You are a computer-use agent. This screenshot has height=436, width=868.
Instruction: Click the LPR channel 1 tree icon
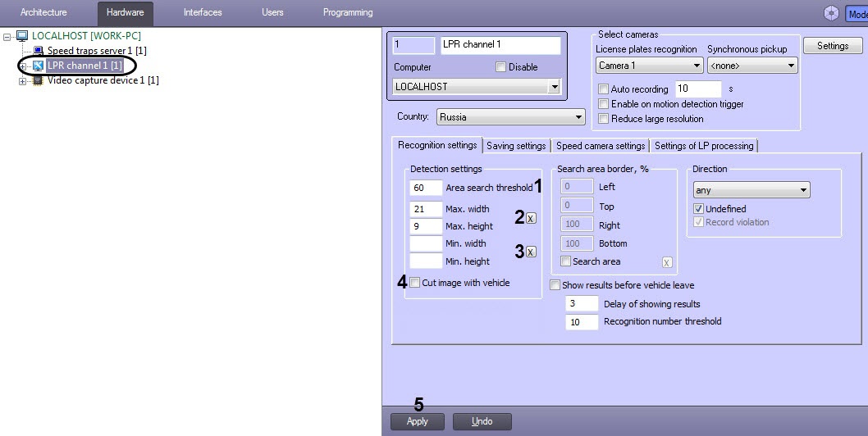(x=38, y=66)
